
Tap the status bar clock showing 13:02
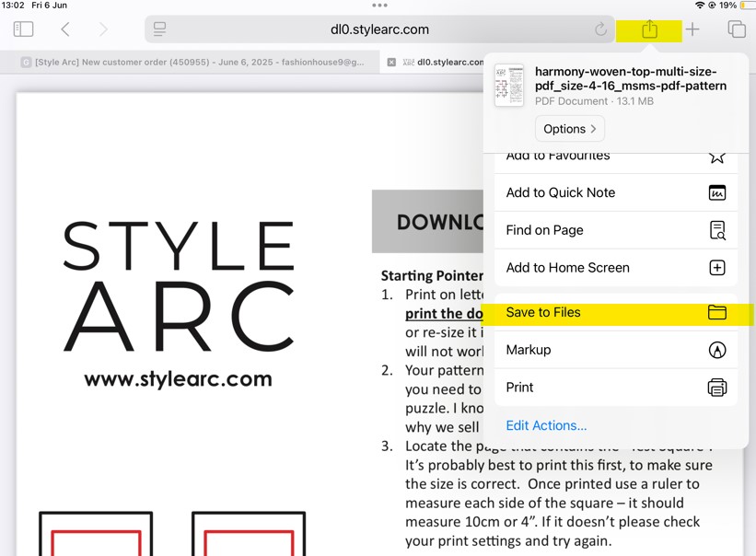pyautogui.click(x=13, y=6)
